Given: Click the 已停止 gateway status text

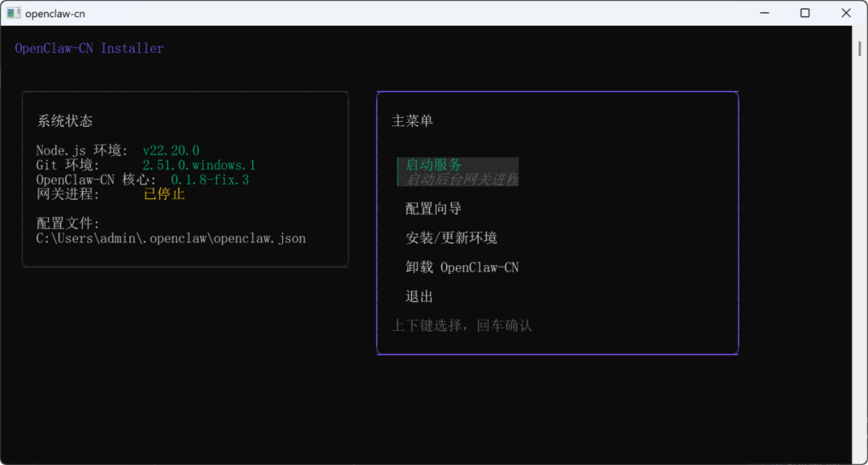Looking at the screenshot, I should point(163,194).
